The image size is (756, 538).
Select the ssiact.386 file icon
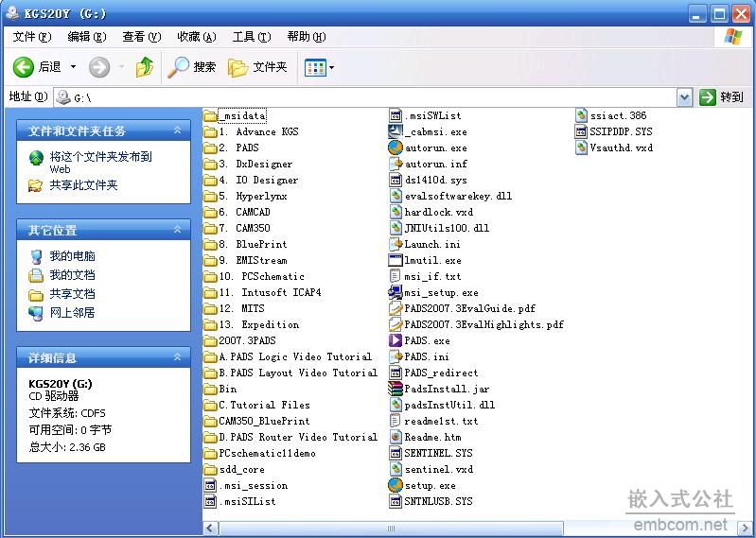click(582, 115)
